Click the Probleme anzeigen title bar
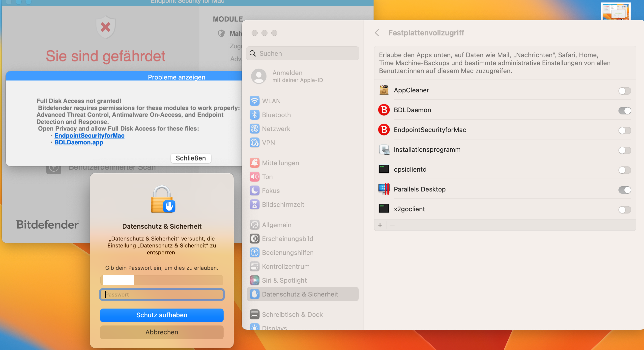The height and width of the screenshot is (350, 644). click(124, 76)
